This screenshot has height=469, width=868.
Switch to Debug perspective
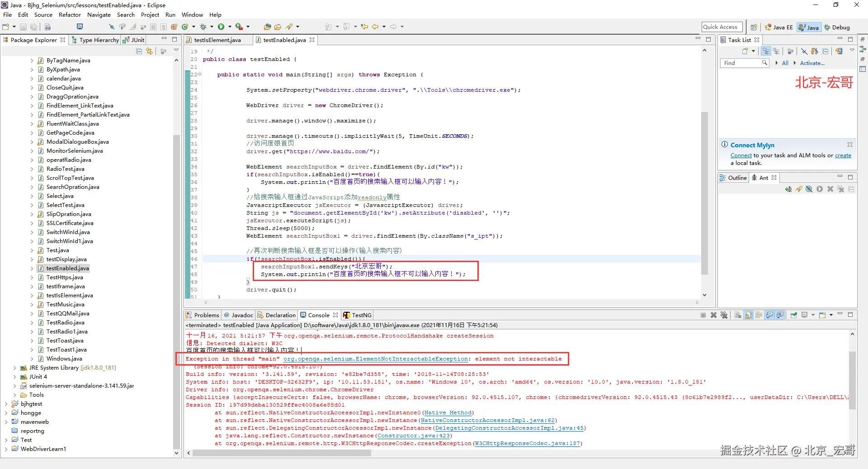point(837,28)
